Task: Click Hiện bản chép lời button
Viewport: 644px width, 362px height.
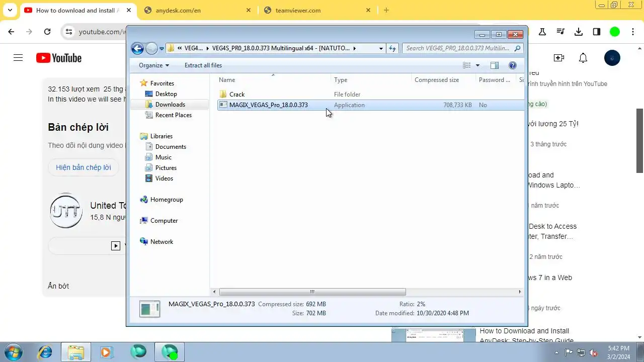Action: pyautogui.click(x=84, y=167)
